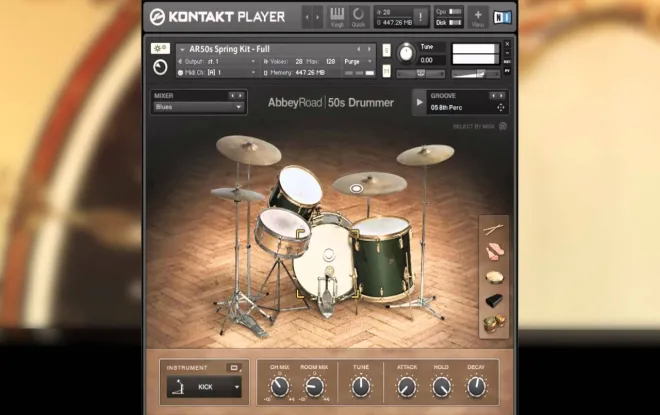Click the HOLD knob
660x415 pixels.
tap(441, 387)
